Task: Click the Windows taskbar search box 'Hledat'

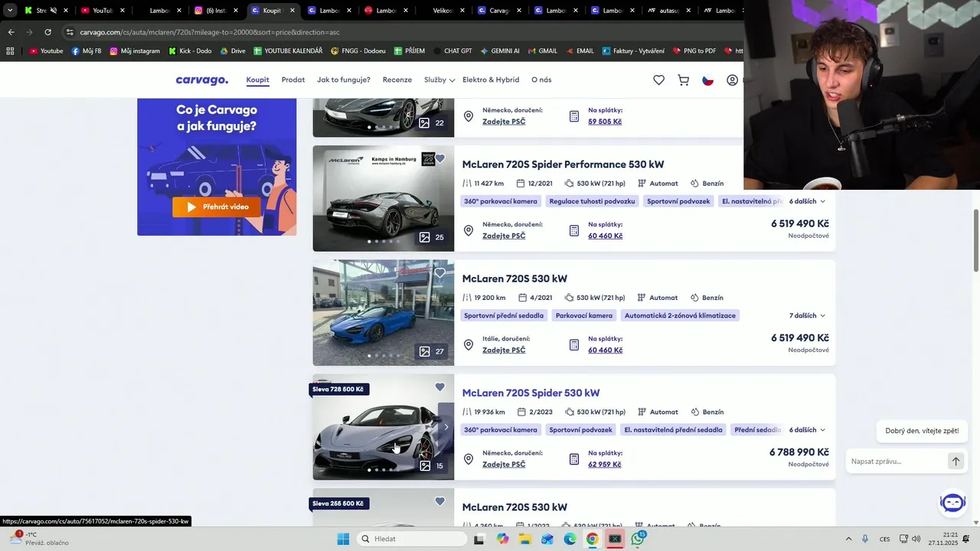Action: pos(413,539)
